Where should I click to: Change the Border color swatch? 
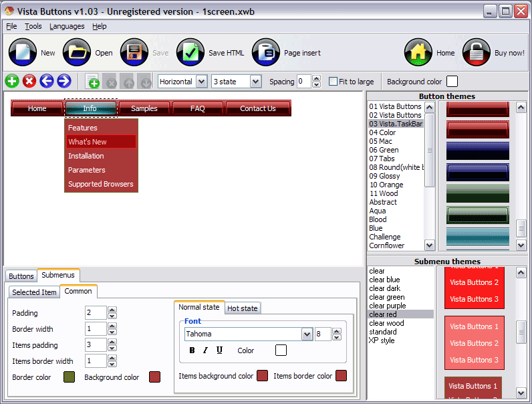[x=69, y=377]
